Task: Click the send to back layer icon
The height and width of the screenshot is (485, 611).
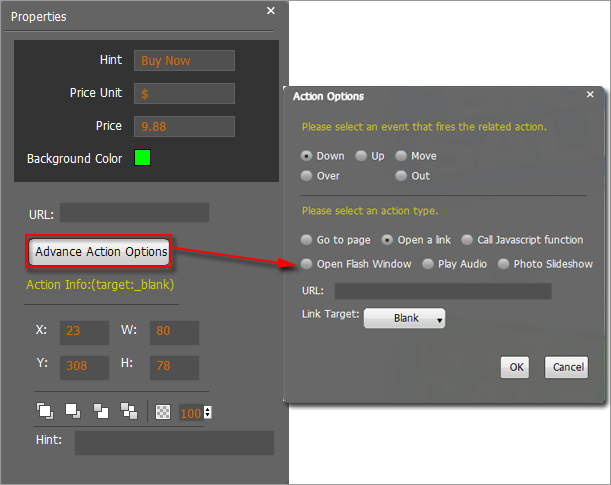Action: [x=128, y=410]
